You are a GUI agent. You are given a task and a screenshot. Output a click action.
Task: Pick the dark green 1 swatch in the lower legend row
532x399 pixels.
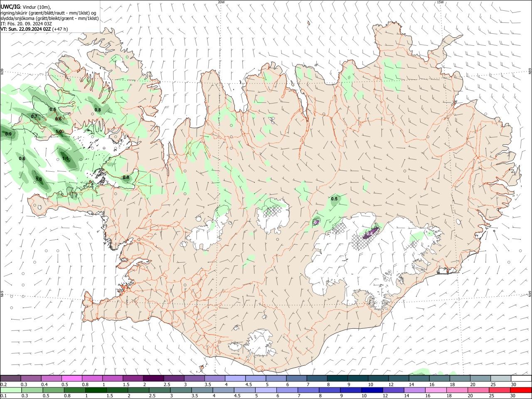(x=96, y=390)
